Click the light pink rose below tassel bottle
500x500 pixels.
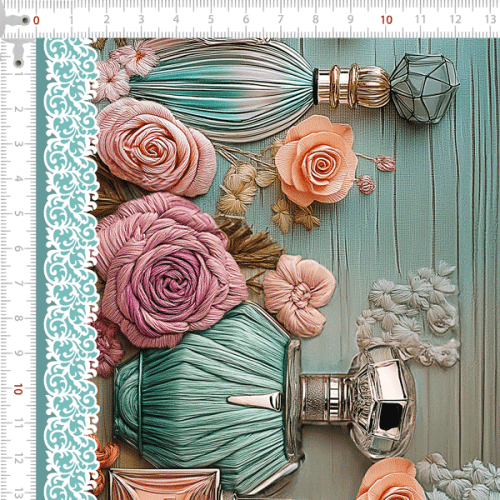156,147
